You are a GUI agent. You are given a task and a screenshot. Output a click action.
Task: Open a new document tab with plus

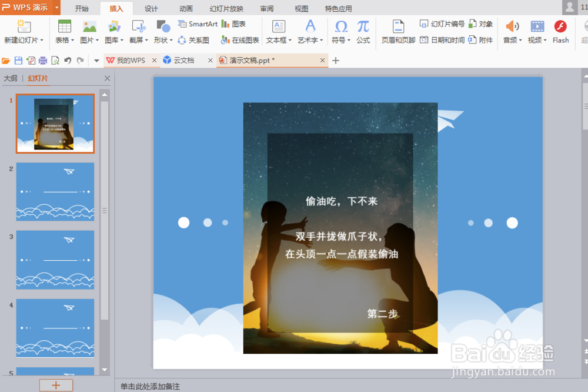click(336, 61)
